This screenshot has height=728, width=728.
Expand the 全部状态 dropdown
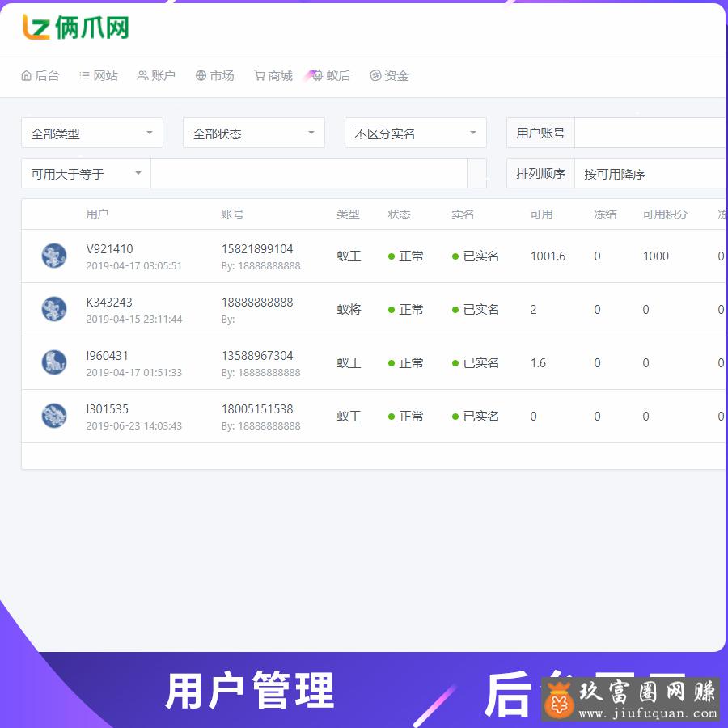click(x=253, y=133)
